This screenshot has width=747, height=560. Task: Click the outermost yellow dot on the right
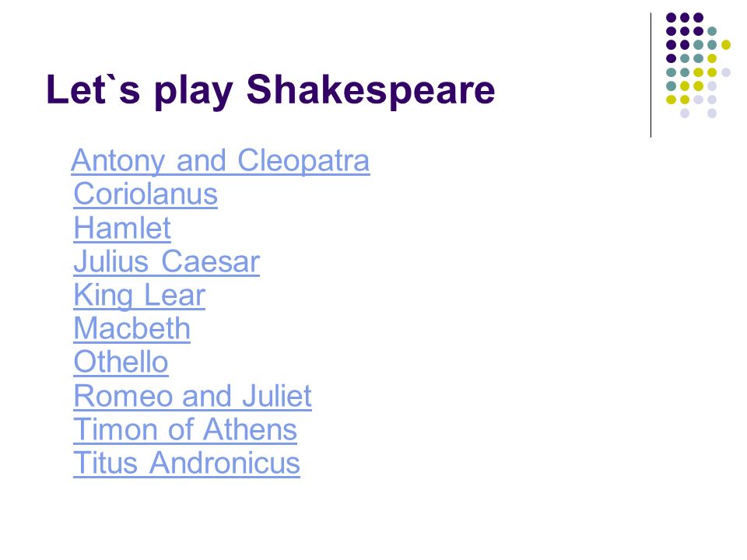[725, 45]
